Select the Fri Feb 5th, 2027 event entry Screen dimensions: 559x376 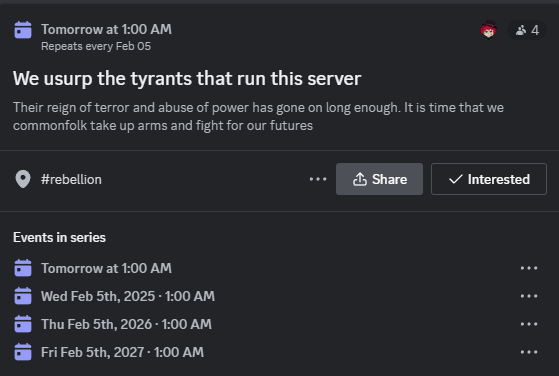click(122, 352)
